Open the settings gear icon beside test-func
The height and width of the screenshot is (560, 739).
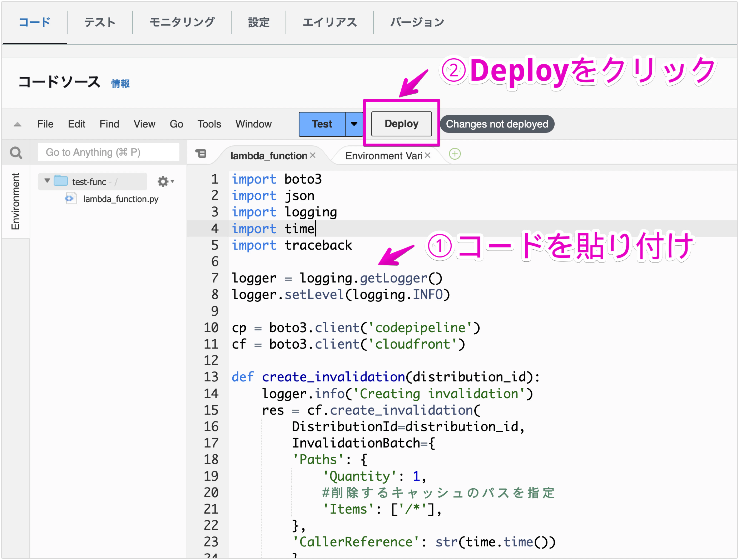[165, 182]
